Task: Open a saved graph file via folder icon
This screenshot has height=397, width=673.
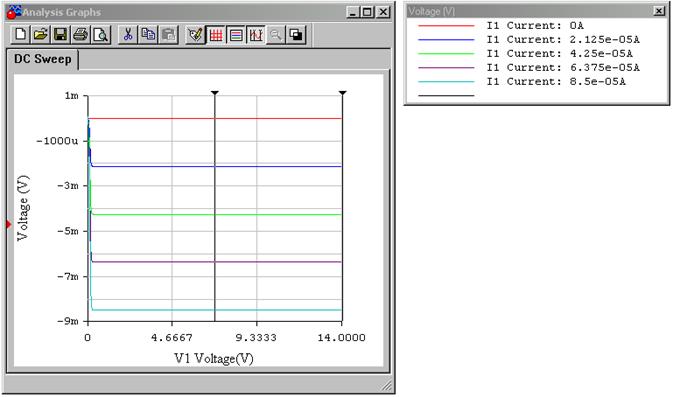Action: tap(40, 35)
